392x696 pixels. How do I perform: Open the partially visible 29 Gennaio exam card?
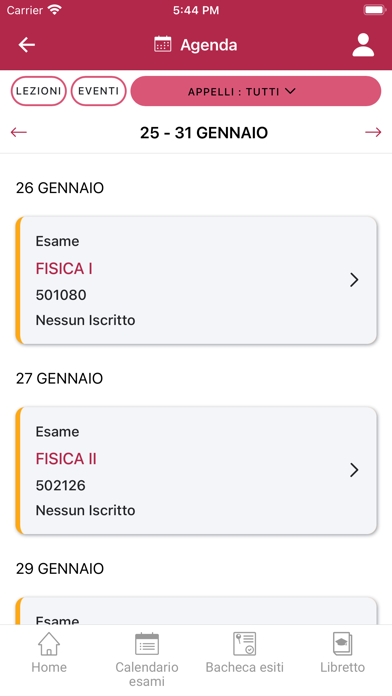tap(196, 611)
